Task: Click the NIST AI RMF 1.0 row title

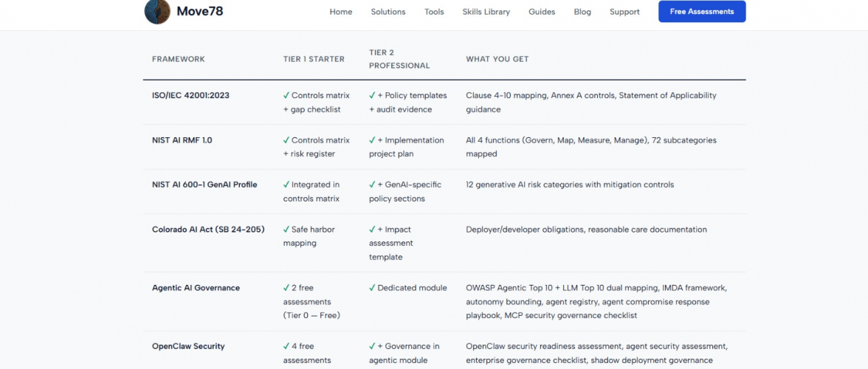Action: pos(182,140)
